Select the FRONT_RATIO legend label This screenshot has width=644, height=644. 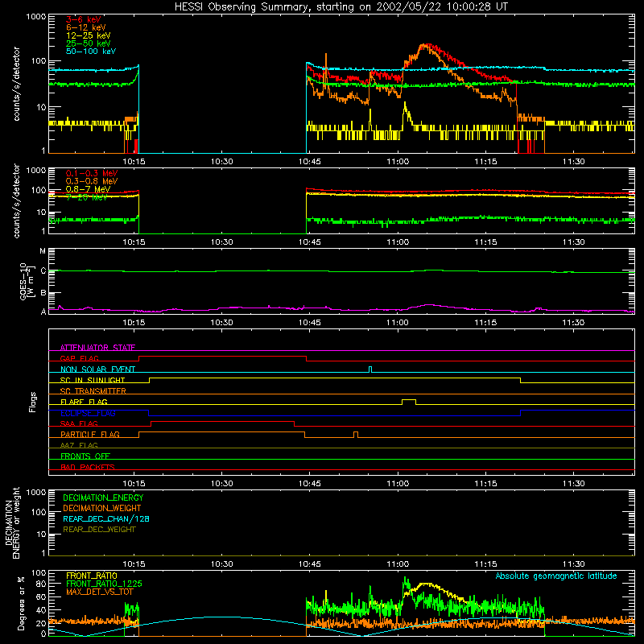(92, 576)
